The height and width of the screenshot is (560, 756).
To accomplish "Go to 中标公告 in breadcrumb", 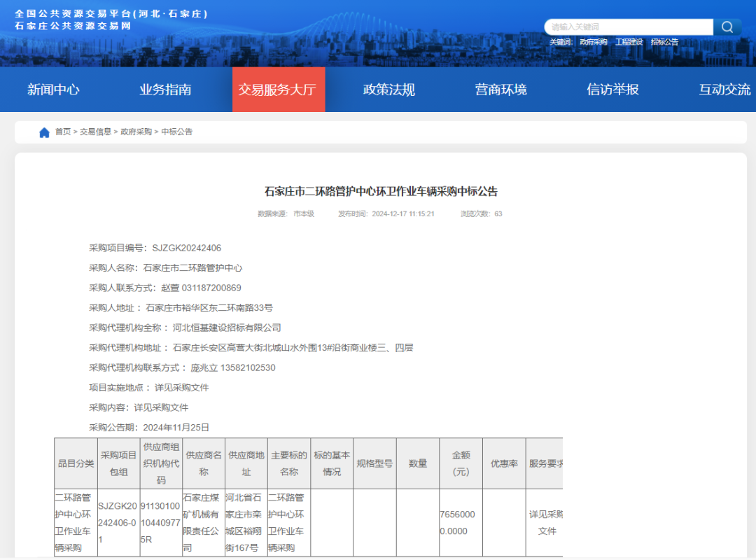I will (x=176, y=132).
